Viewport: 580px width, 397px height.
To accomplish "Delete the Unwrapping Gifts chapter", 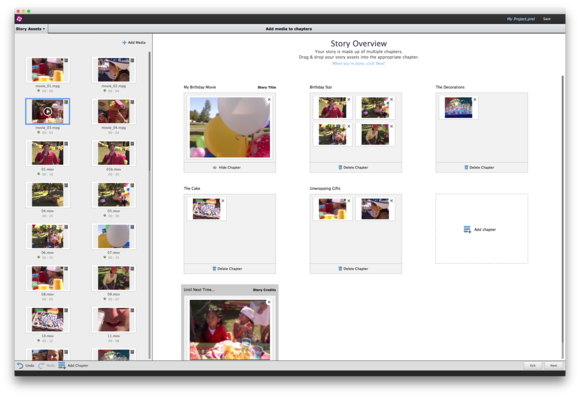I will coord(353,269).
